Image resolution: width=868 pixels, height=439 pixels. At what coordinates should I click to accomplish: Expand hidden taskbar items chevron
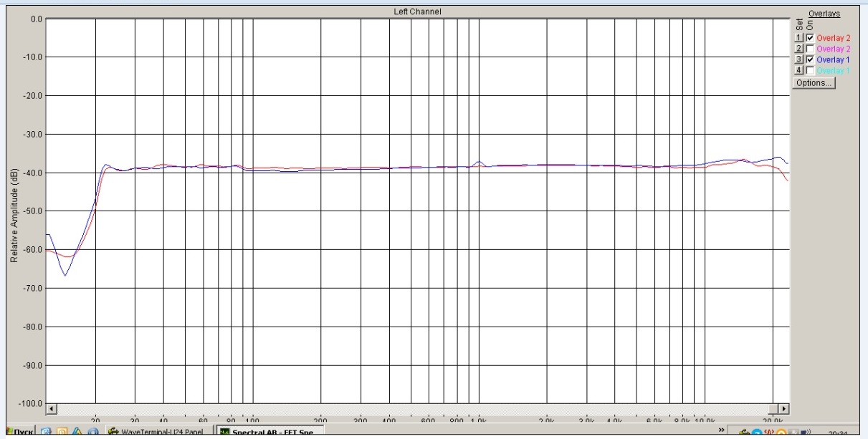(722, 430)
